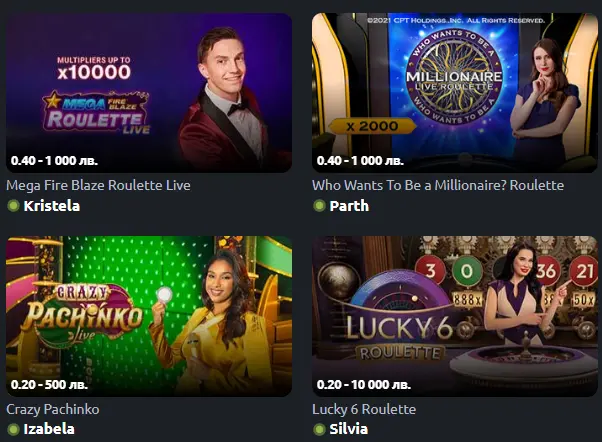
Task: Click the green status dot beside Kristela
Action: [13, 206]
